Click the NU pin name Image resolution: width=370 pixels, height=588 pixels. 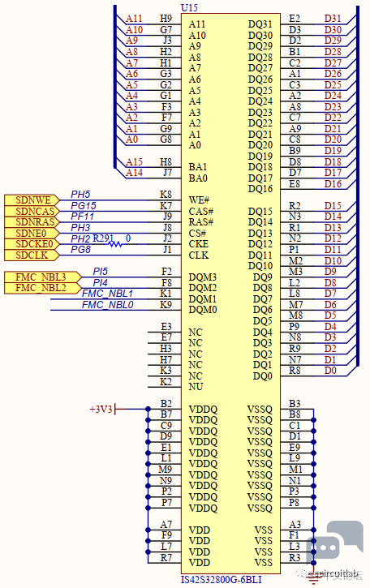(x=196, y=387)
